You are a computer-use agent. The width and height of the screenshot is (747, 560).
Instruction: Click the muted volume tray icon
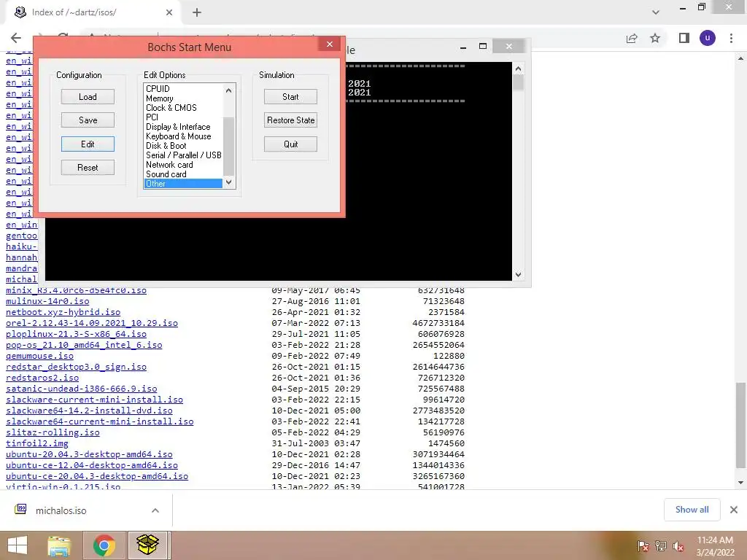(x=678, y=546)
